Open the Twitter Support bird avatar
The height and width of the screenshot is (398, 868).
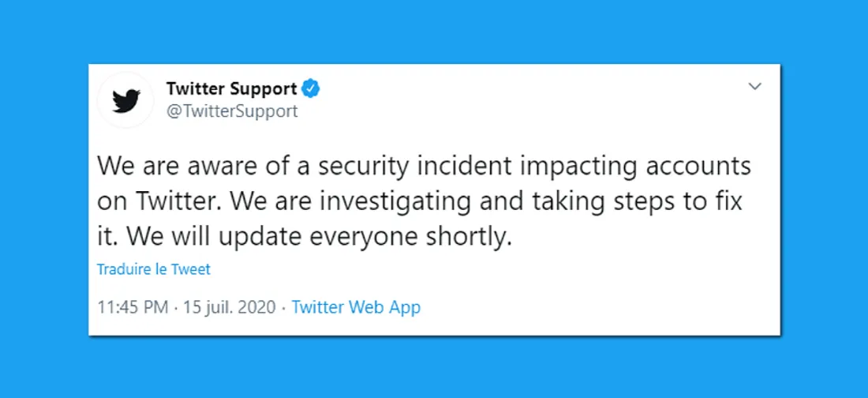pyautogui.click(x=125, y=101)
